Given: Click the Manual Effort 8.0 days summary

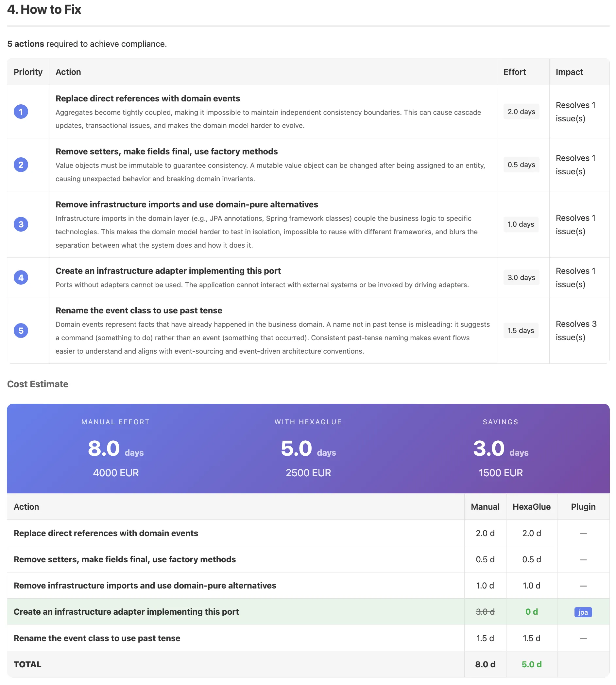Looking at the screenshot, I should coord(115,449).
